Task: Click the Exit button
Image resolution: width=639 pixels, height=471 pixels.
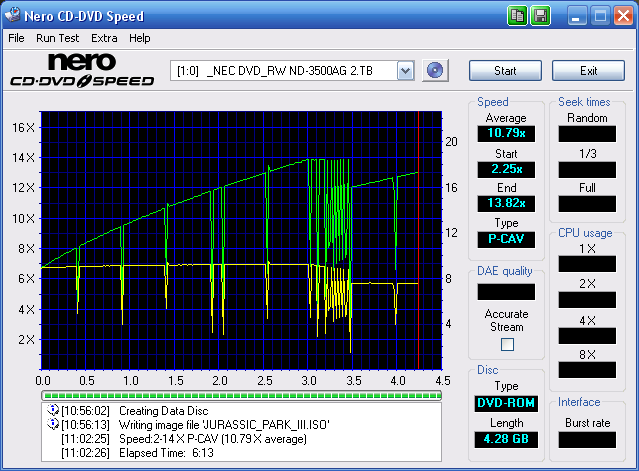Action: tap(588, 71)
